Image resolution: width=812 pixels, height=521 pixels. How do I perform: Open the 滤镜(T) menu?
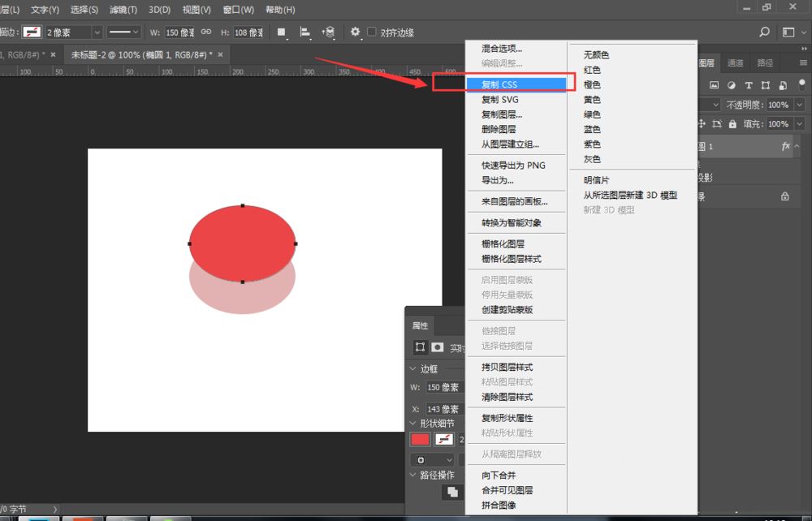click(123, 10)
